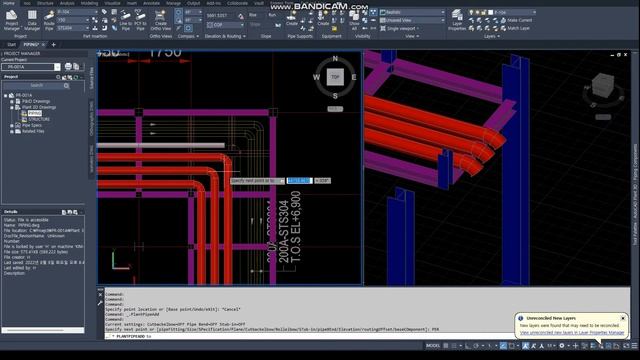Screen dimensions: 640x360
Task: Expand the Compass panel menu
Action: pyautogui.click(x=188, y=36)
